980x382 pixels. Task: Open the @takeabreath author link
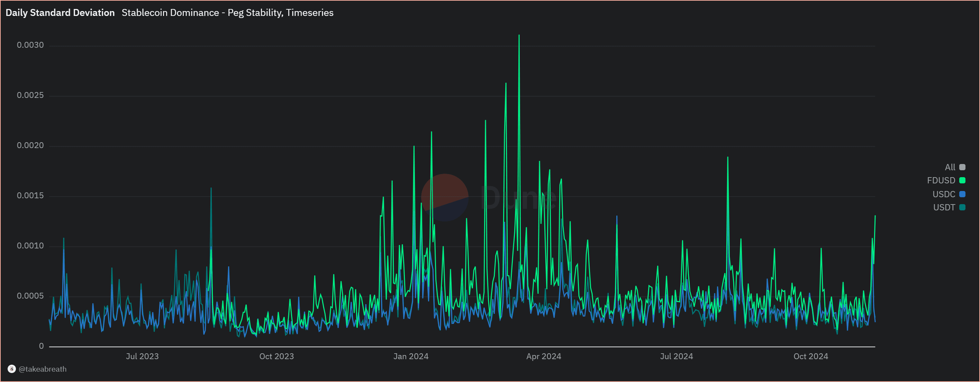43,369
